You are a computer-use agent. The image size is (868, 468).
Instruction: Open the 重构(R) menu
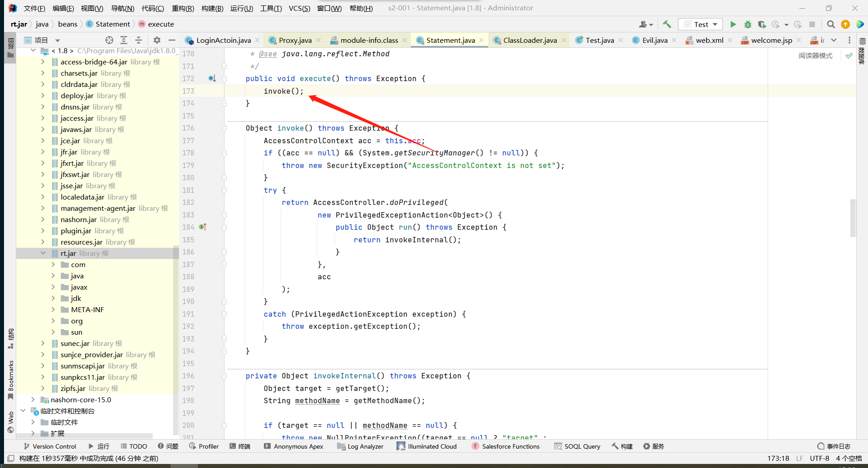click(x=183, y=8)
